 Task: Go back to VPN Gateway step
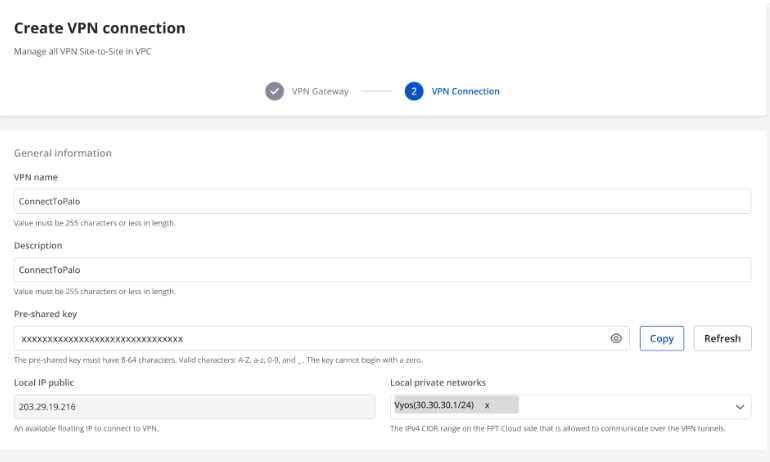pyautogui.click(x=320, y=91)
